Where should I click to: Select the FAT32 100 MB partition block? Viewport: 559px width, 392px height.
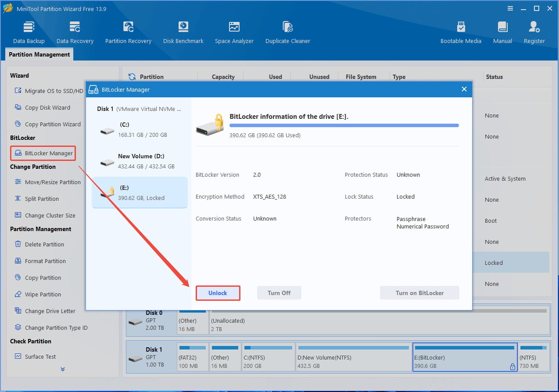click(193, 357)
